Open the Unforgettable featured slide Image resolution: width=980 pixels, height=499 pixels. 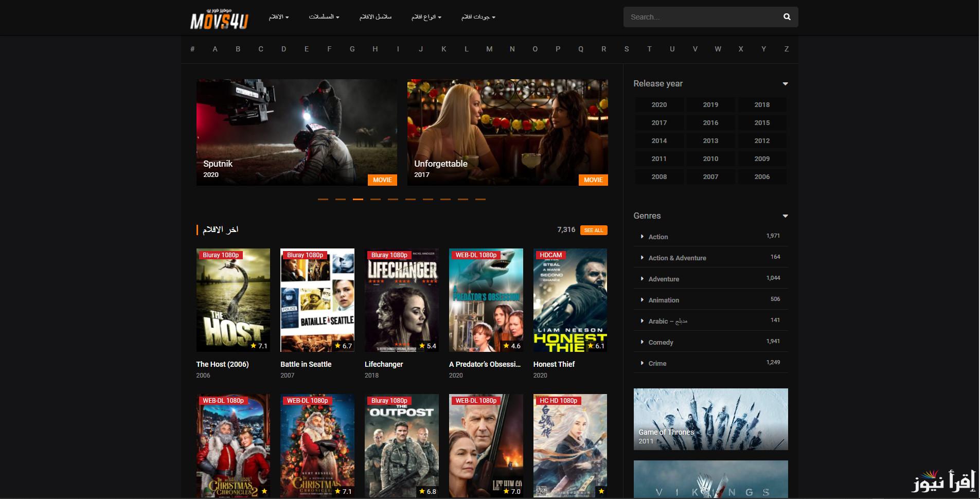pyautogui.click(x=508, y=132)
